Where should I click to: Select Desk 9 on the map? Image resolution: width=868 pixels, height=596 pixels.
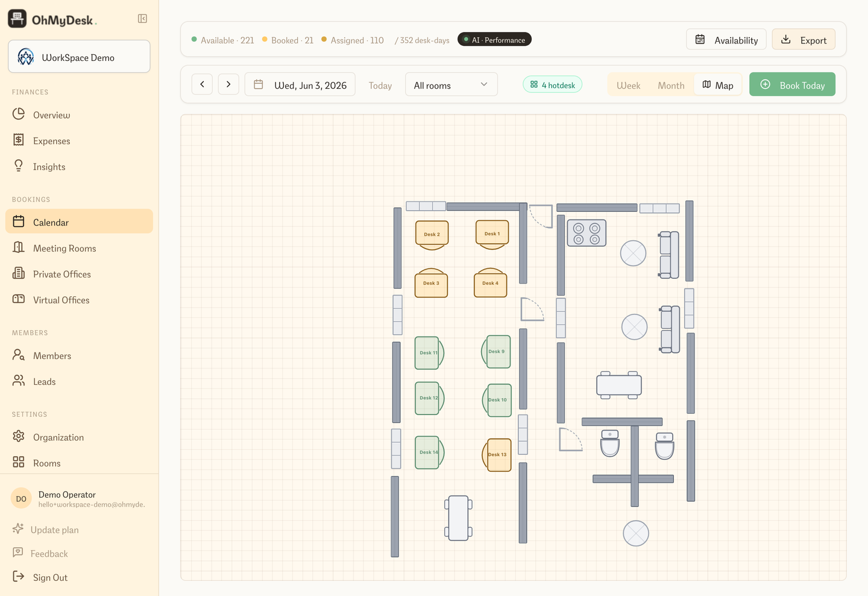(496, 352)
